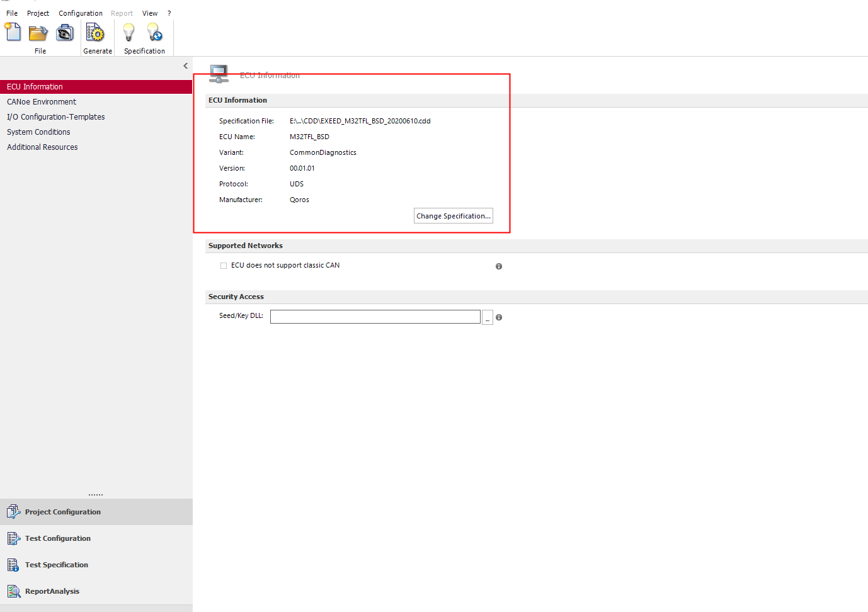Click the Change Specification... button
This screenshot has width=868, height=612.
click(x=454, y=216)
